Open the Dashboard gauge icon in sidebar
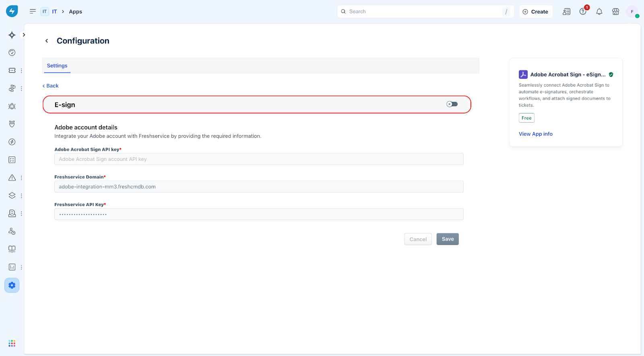 pyautogui.click(x=12, y=53)
